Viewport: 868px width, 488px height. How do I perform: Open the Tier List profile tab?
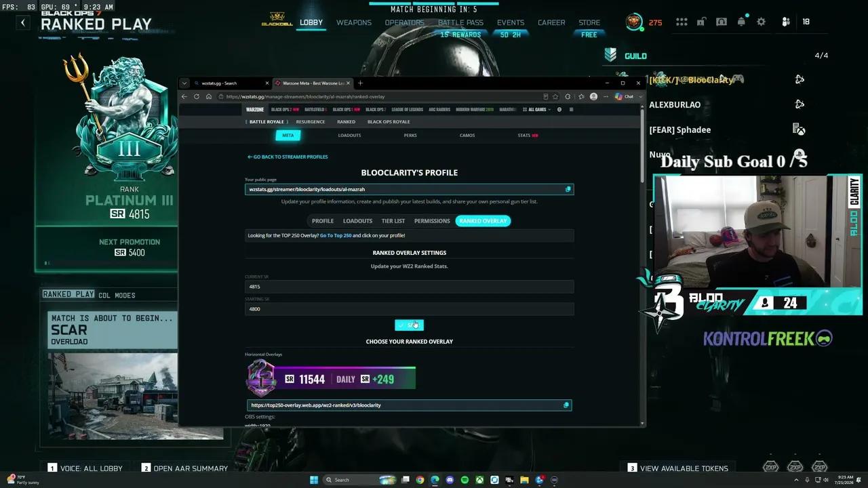point(393,221)
